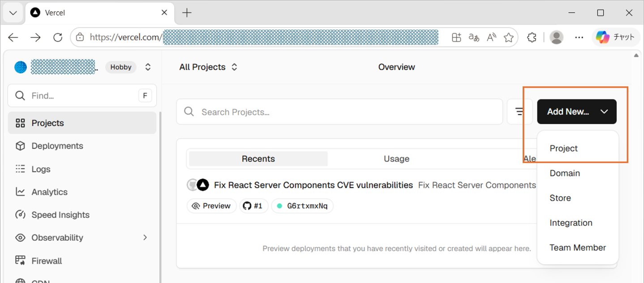Select Domain from Add New menu
Viewport: 644px width, 283px height.
(578, 173)
